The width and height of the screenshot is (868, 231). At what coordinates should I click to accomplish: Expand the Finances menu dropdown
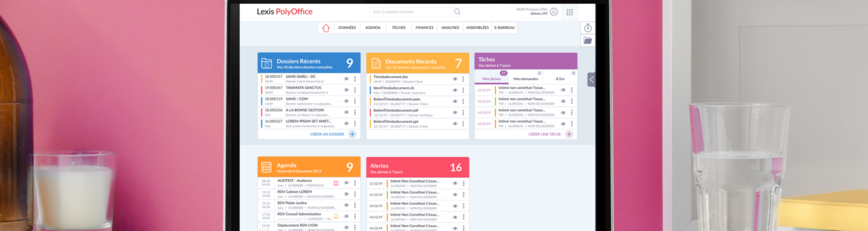point(424,28)
